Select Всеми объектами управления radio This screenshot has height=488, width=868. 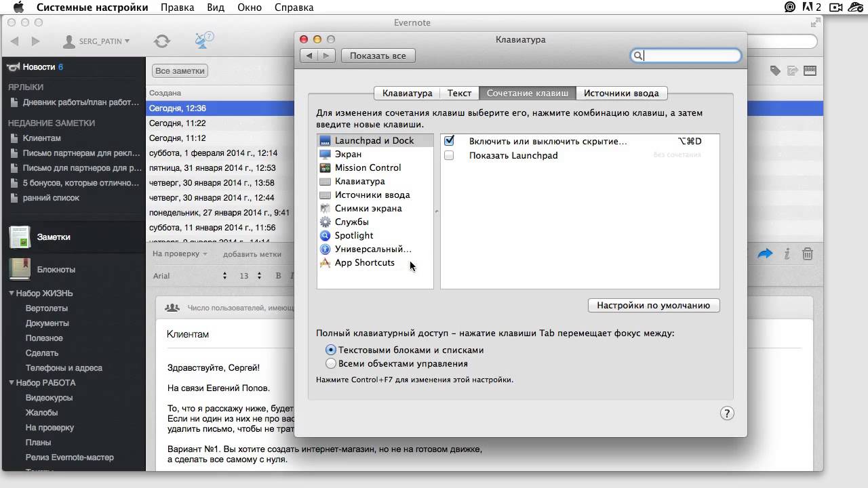coord(331,363)
